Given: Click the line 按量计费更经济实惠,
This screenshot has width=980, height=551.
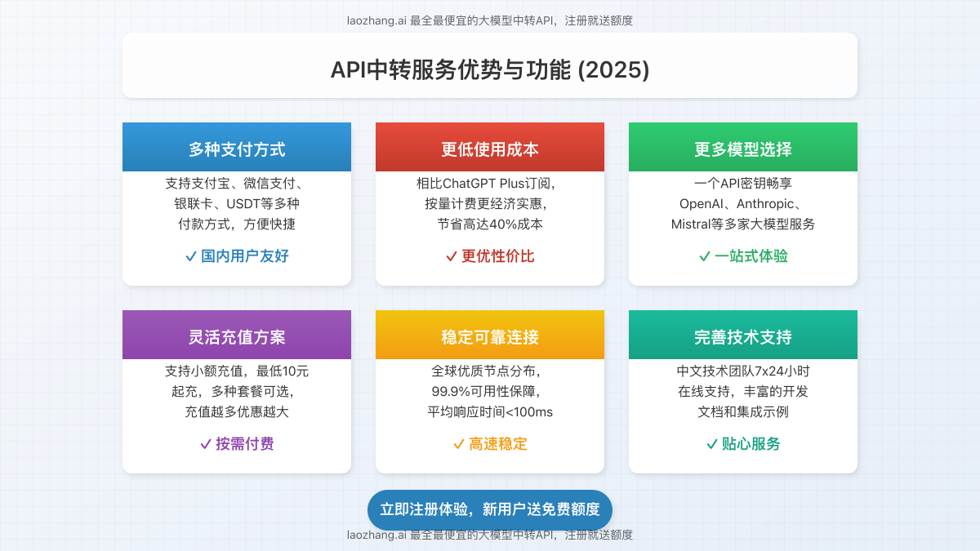Looking at the screenshot, I should coord(488,204).
